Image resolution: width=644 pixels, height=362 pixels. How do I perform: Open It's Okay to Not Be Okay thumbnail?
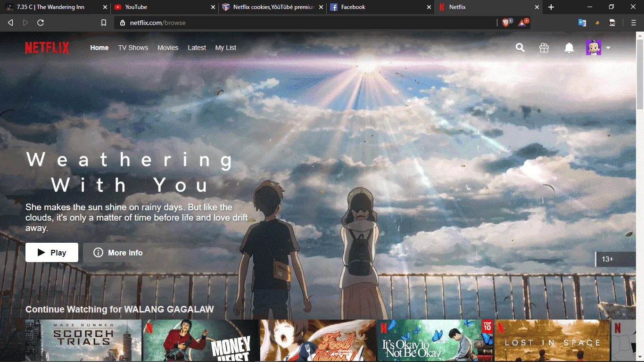coord(435,341)
